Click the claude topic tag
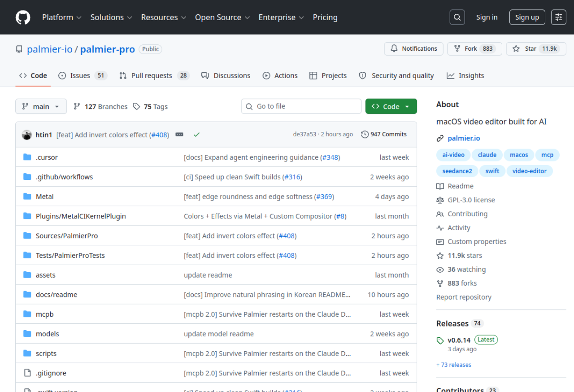 pyautogui.click(x=487, y=155)
